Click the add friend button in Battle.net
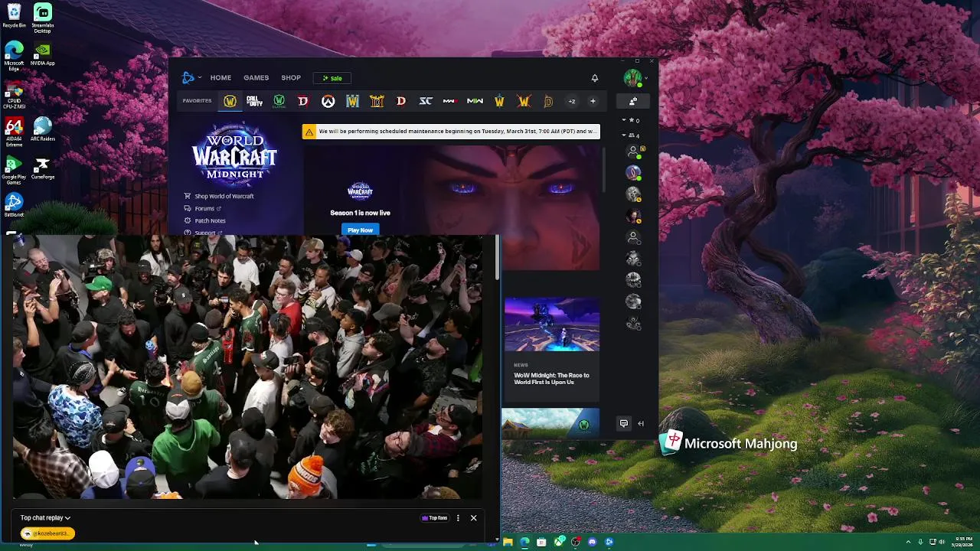This screenshot has width=980, height=551. (x=633, y=101)
